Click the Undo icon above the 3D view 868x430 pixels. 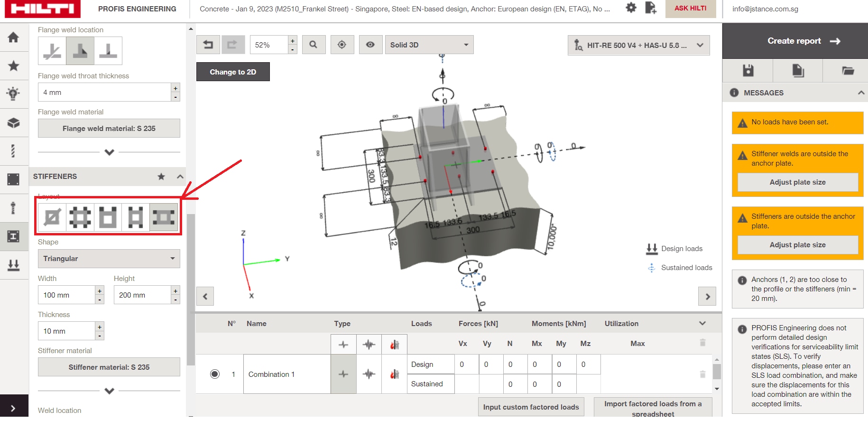[208, 44]
